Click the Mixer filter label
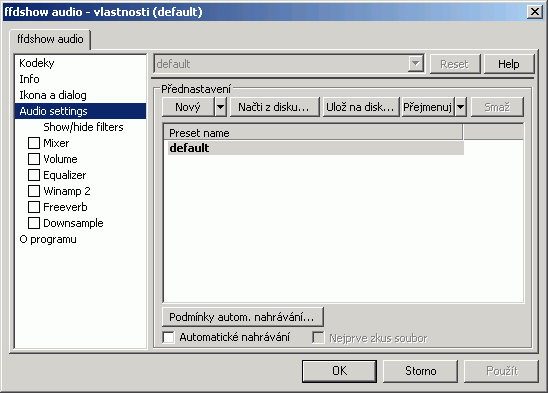The image size is (548, 393). coord(56,143)
